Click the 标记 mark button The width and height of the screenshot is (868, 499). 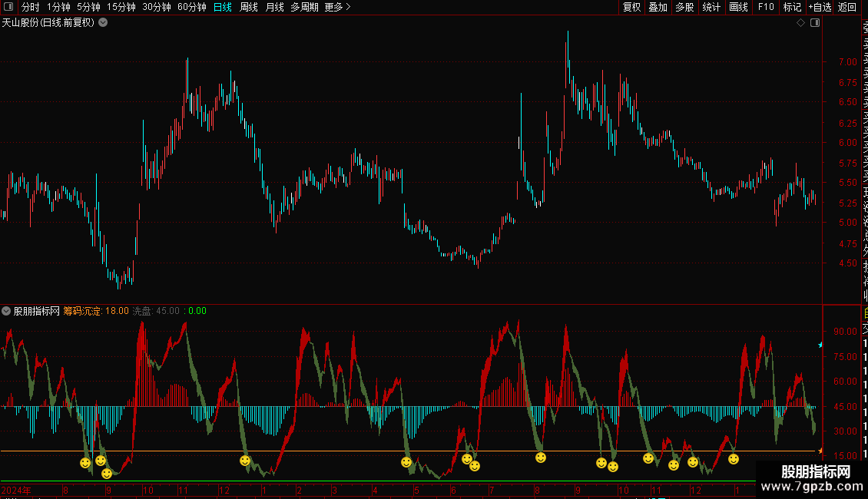point(792,7)
